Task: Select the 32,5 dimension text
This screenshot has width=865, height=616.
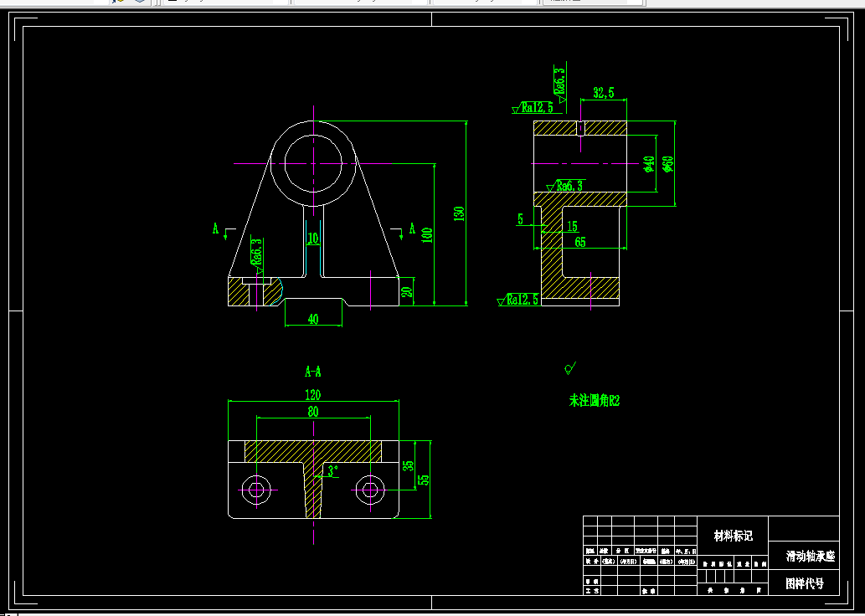Action: (604, 93)
